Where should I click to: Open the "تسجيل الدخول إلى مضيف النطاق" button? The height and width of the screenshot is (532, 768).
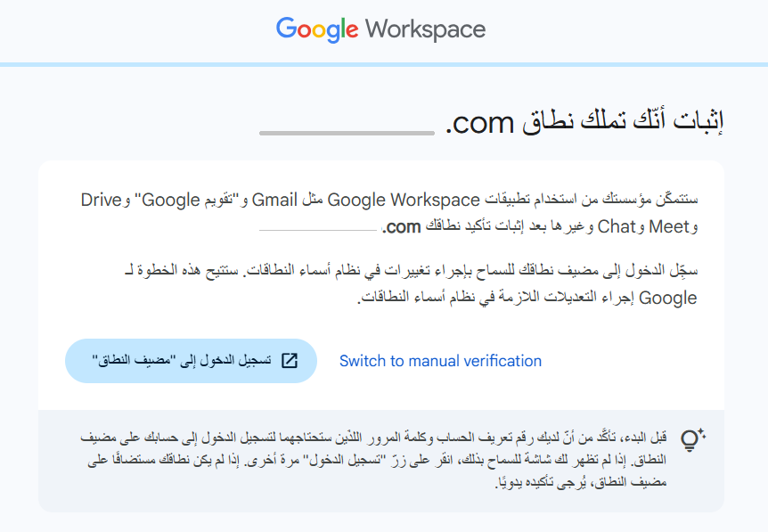[x=191, y=360]
